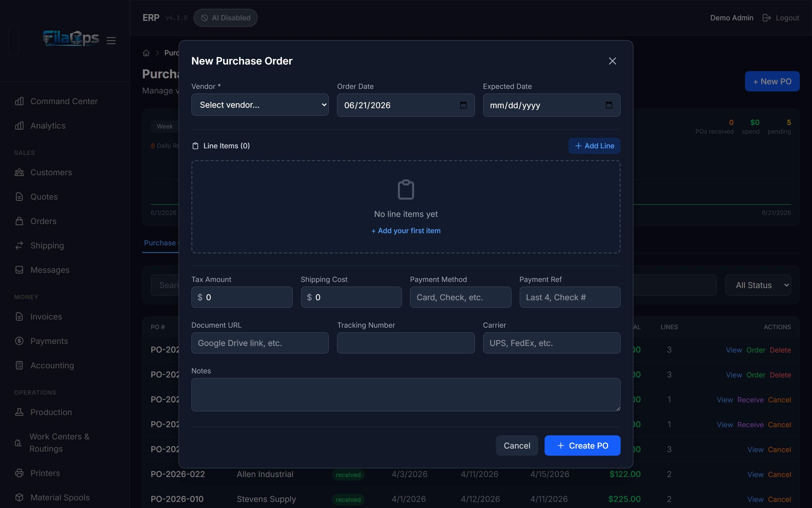
Task: Focus the Payment Method field
Action: pos(460,297)
